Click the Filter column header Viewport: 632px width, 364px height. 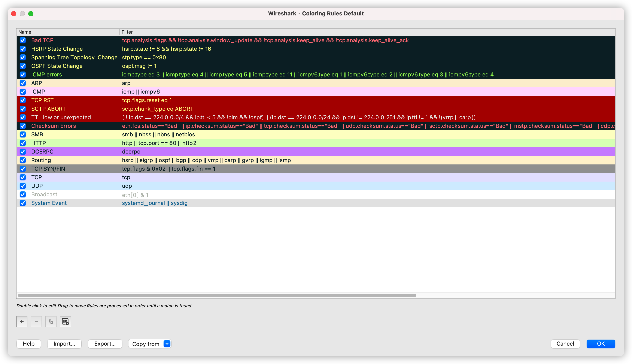click(x=367, y=32)
